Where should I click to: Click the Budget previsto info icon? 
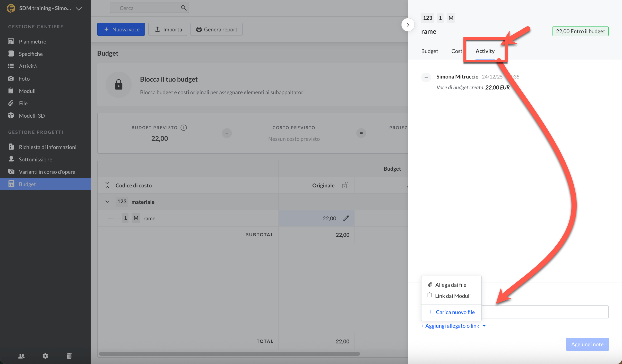coord(184,128)
